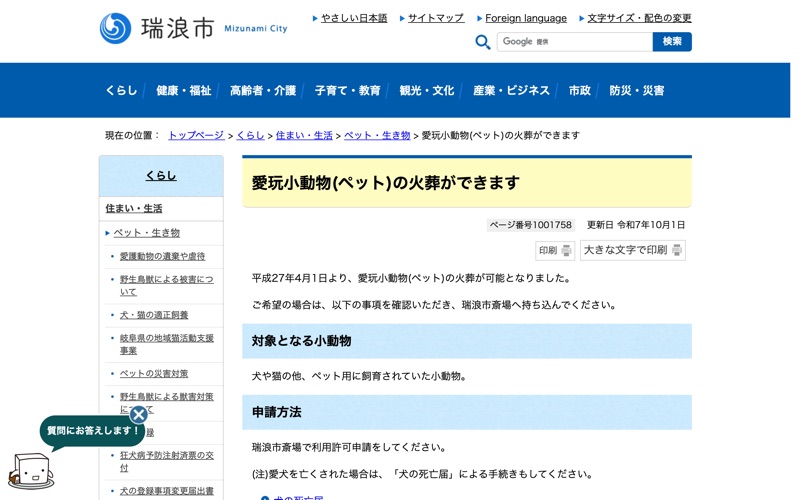Go to 住まい・生活 in breadcrumb
The image size is (800, 500).
[304, 135]
